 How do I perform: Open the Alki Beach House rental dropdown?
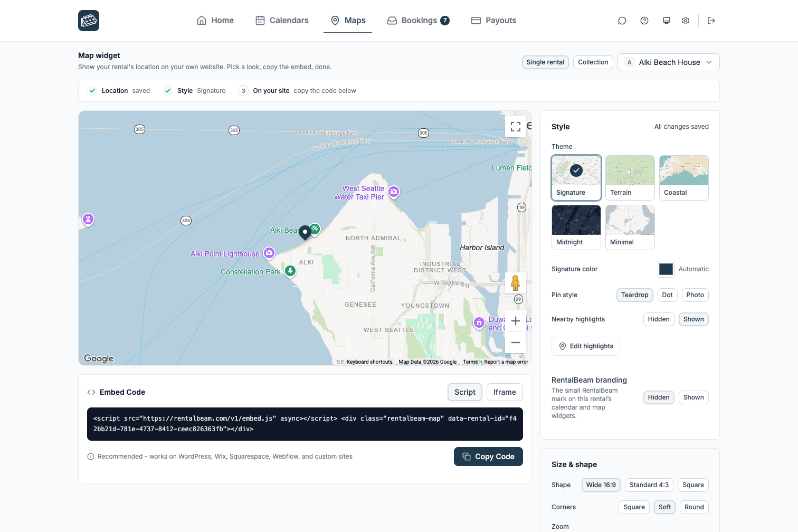(669, 62)
